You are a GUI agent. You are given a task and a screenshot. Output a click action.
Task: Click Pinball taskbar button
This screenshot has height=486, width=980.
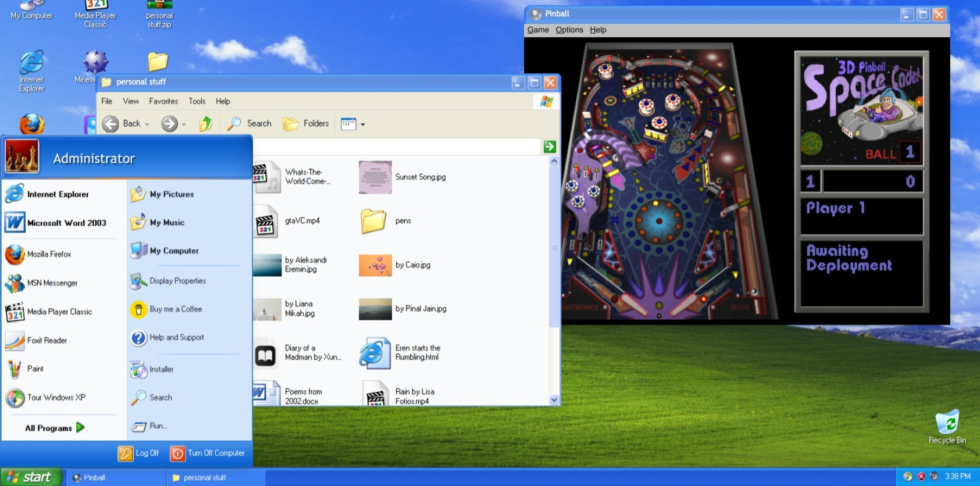[116, 477]
